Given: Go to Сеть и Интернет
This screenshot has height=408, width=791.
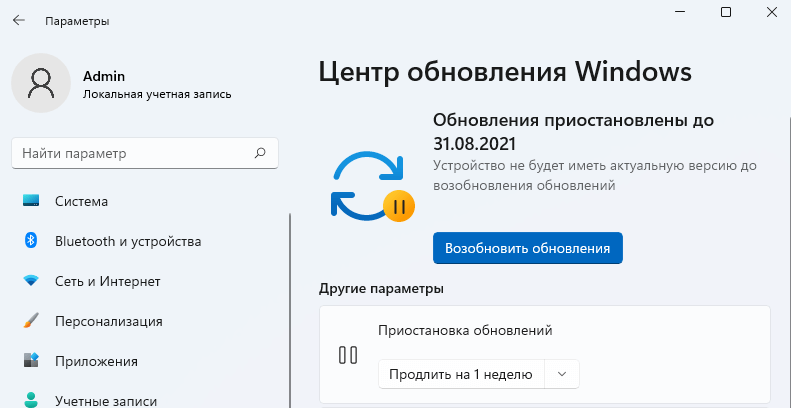Looking at the screenshot, I should (x=109, y=281).
